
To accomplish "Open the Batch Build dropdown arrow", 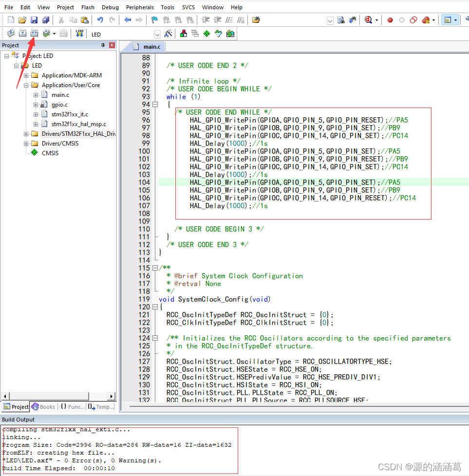I will [54, 34].
